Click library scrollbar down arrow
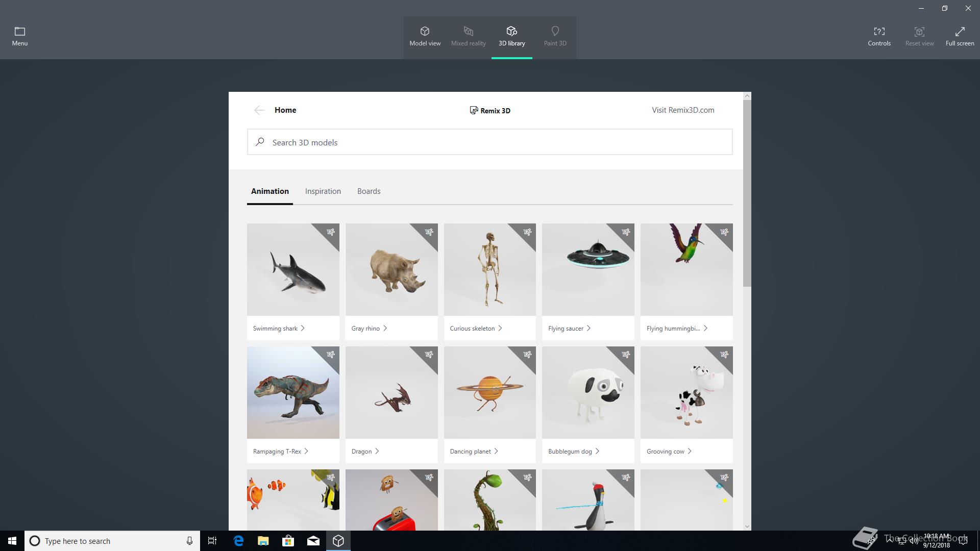The image size is (980, 551). click(747, 526)
